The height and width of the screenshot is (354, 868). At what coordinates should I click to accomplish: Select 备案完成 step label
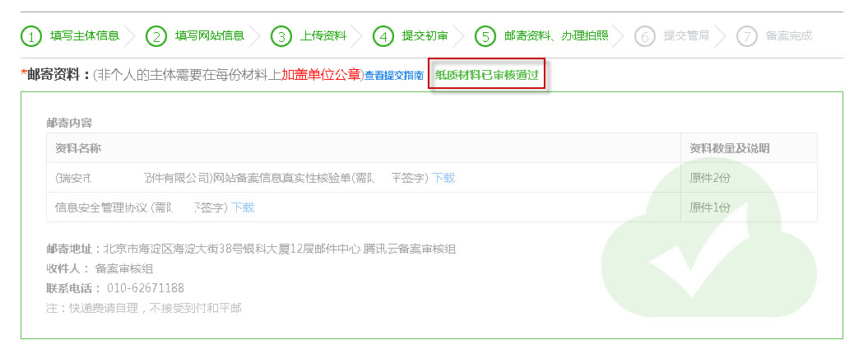(x=789, y=36)
